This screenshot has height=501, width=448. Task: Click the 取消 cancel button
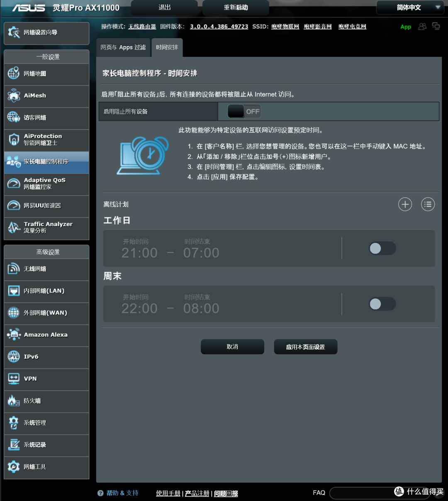click(x=232, y=347)
